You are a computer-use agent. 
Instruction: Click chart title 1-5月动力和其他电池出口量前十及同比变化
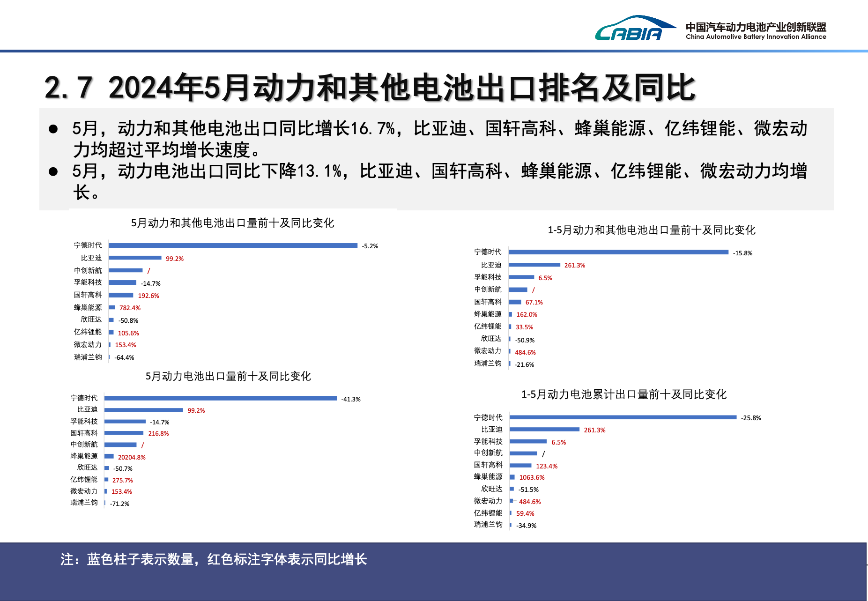point(652,230)
